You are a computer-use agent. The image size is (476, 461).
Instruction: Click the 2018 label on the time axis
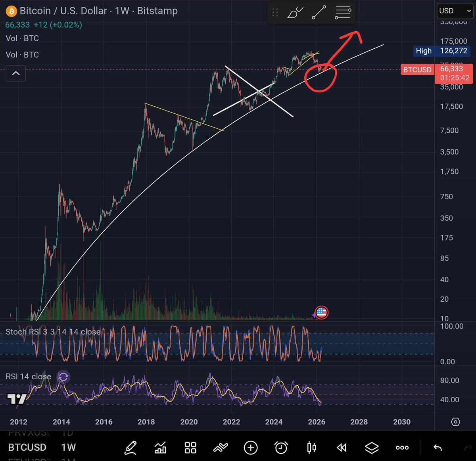pyautogui.click(x=146, y=422)
